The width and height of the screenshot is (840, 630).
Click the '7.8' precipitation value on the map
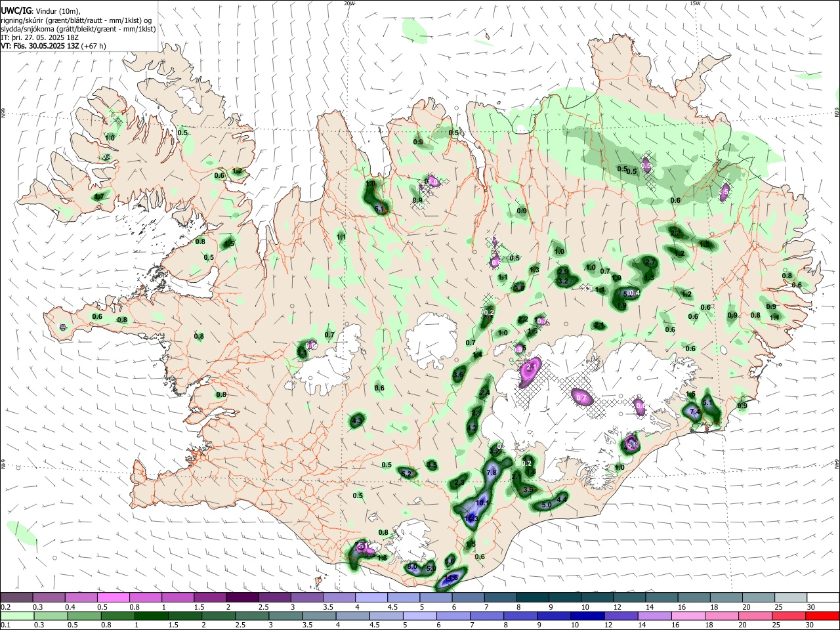click(491, 472)
